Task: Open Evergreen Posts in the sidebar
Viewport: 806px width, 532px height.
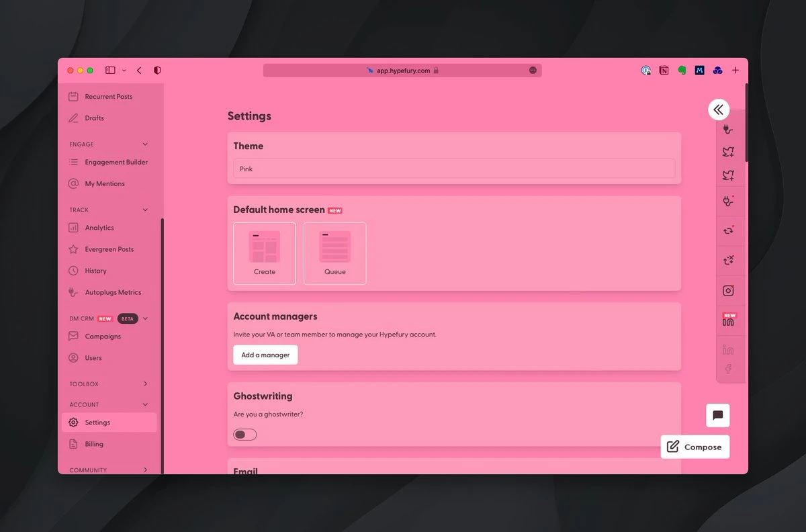Action: [x=109, y=249]
